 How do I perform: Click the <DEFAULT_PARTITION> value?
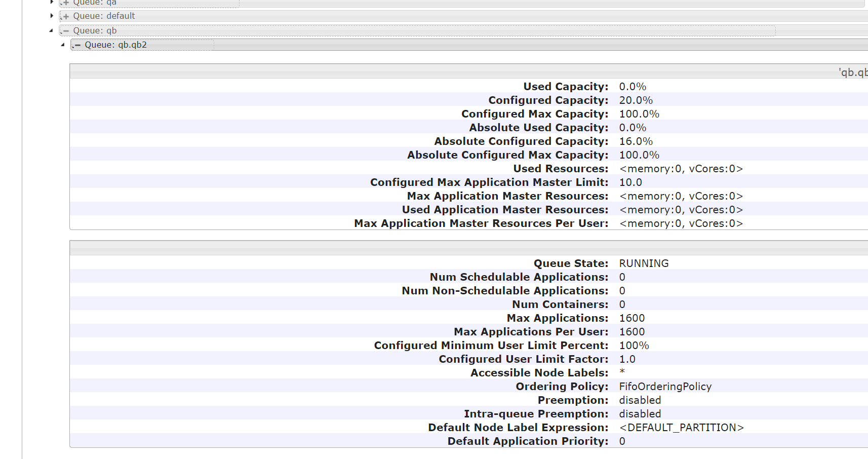pyautogui.click(x=682, y=428)
